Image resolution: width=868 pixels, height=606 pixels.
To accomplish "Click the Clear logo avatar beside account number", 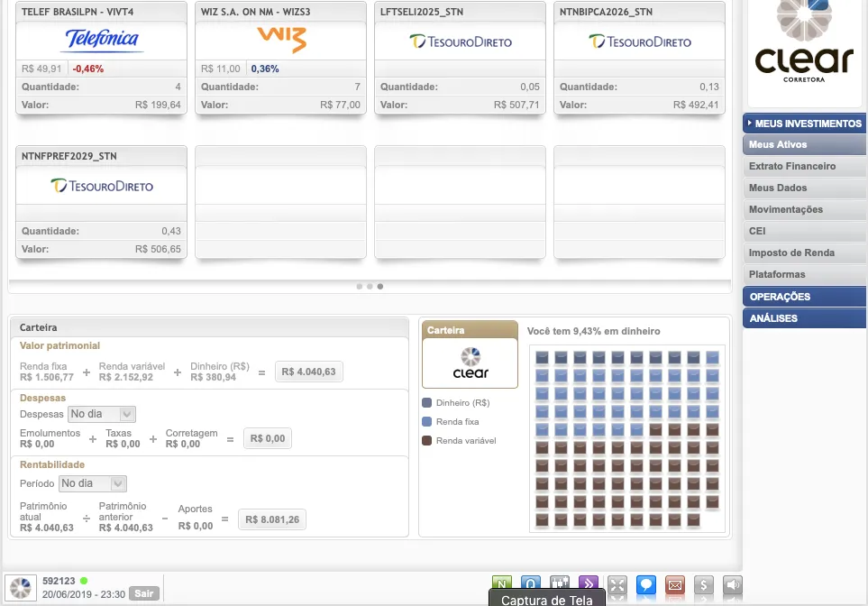I will click(x=22, y=587).
